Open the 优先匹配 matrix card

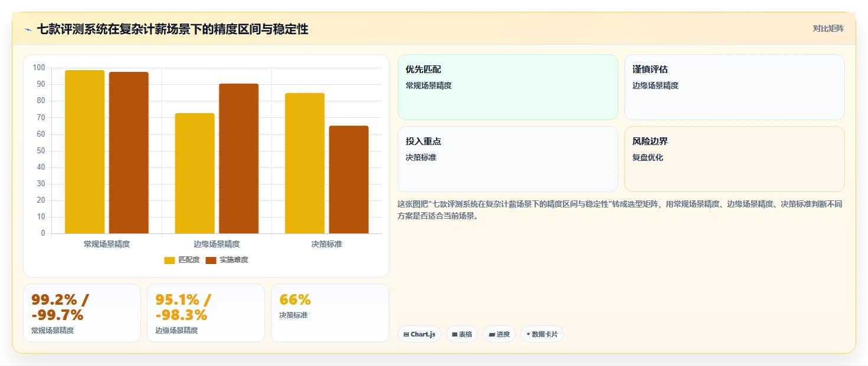507,87
